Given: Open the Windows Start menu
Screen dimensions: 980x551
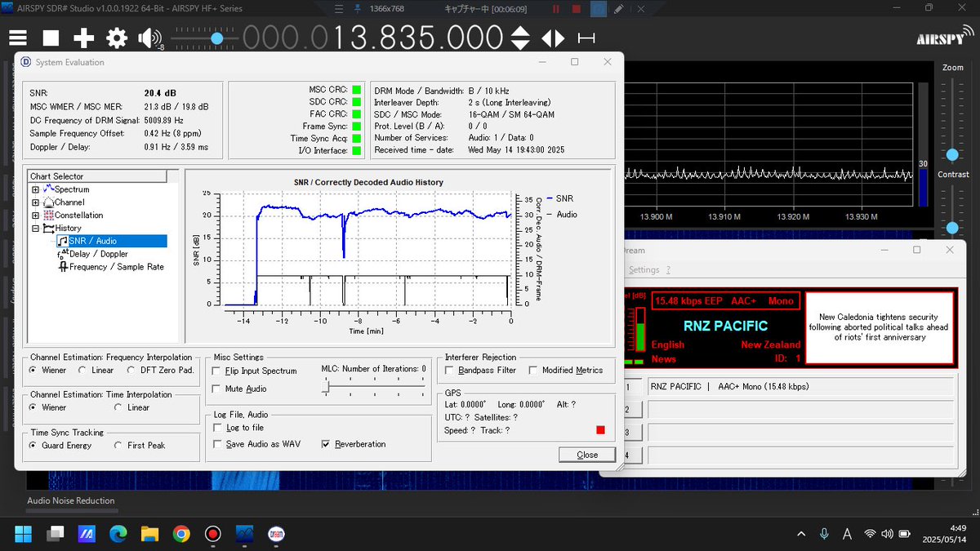Looking at the screenshot, I should click(24, 534).
